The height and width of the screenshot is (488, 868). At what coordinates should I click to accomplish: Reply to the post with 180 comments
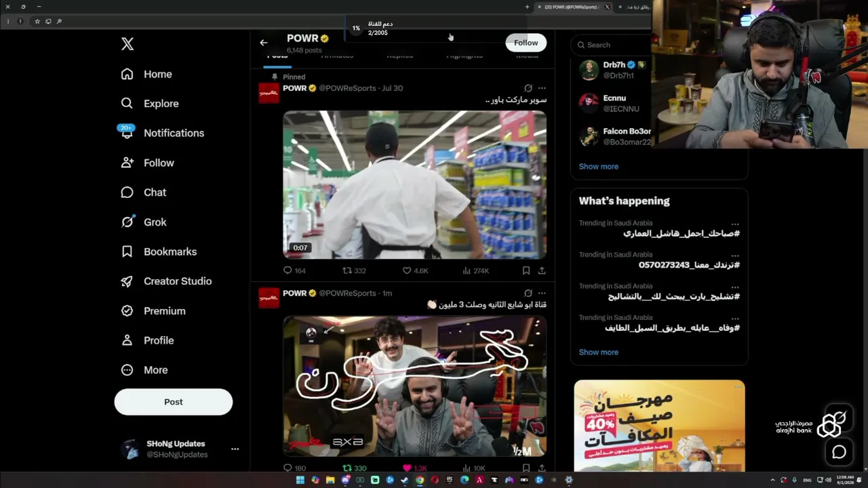click(294, 468)
